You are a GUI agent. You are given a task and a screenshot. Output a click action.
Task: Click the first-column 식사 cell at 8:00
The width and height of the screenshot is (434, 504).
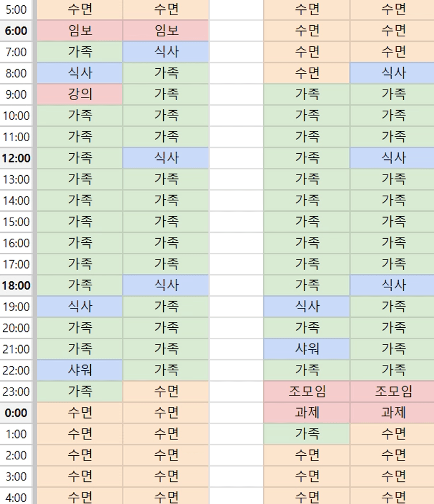click(x=80, y=73)
